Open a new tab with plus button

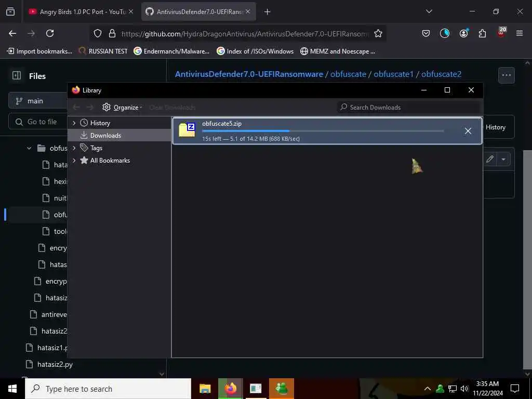click(x=268, y=12)
